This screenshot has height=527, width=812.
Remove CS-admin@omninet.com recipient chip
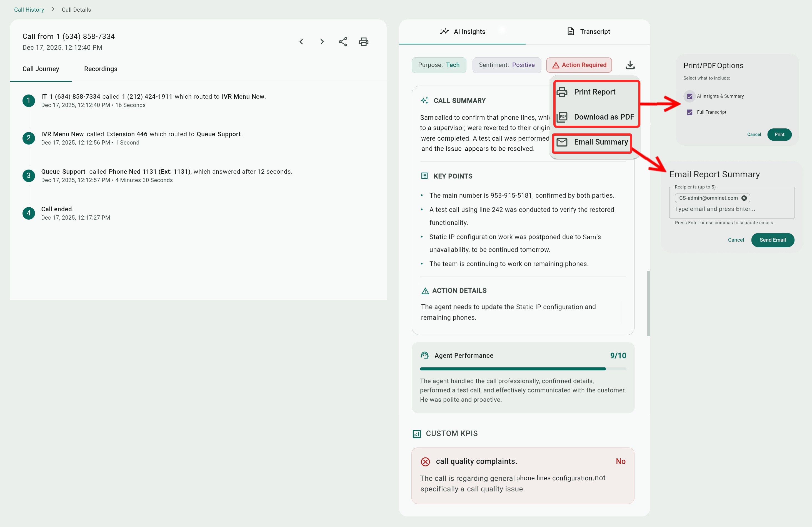click(x=744, y=198)
